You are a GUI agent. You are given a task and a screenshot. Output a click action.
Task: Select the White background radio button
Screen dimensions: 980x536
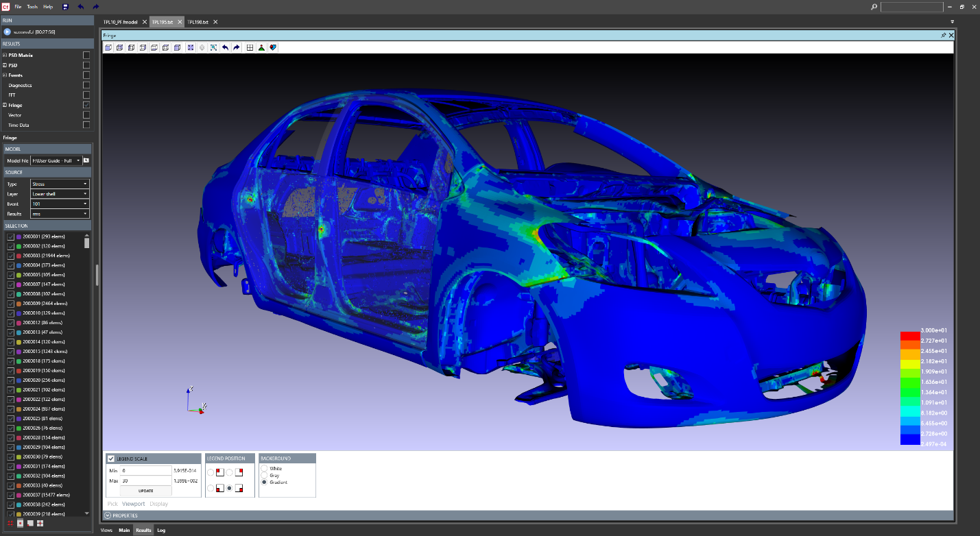pyautogui.click(x=265, y=468)
